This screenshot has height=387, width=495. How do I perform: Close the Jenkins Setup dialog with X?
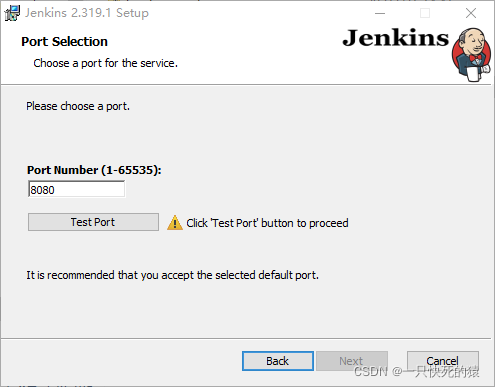pos(471,13)
